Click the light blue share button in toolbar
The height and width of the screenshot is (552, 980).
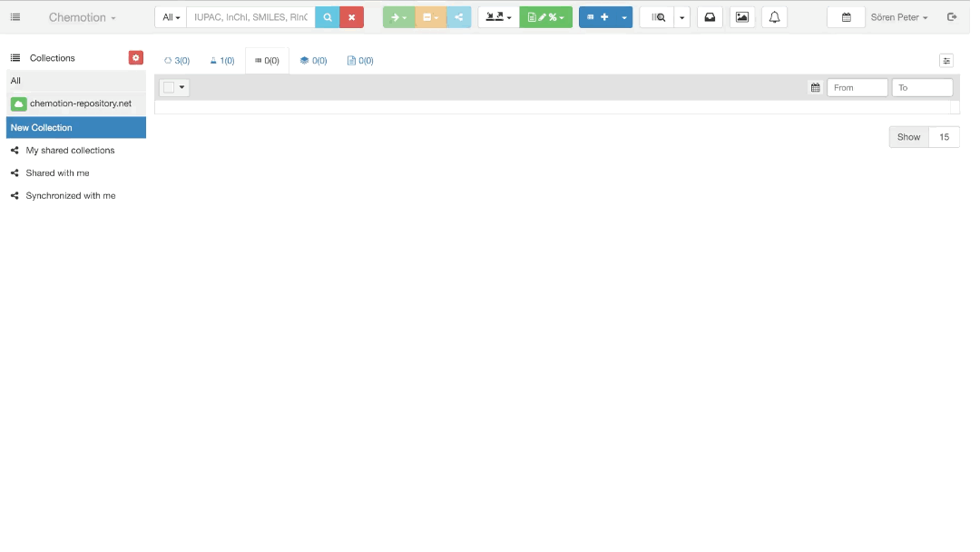point(458,17)
